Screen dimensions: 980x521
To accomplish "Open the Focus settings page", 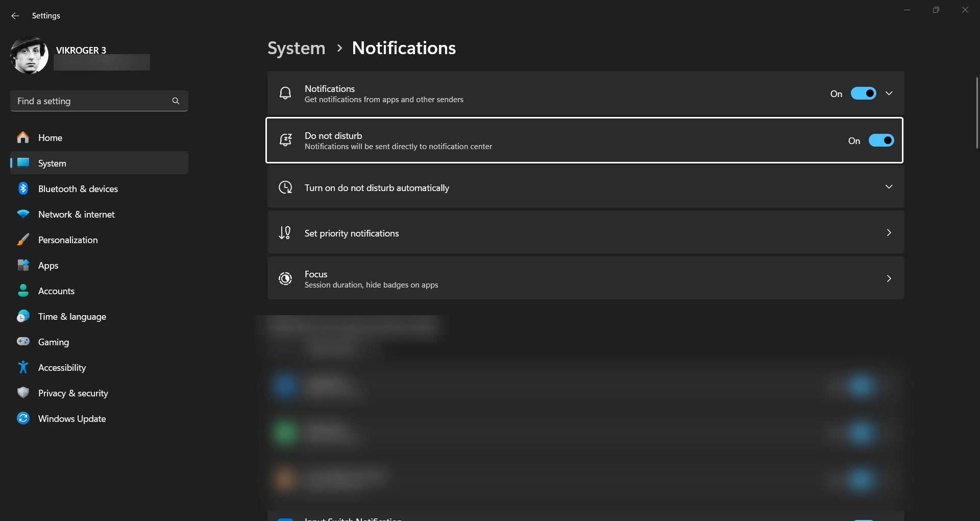I will (x=585, y=279).
